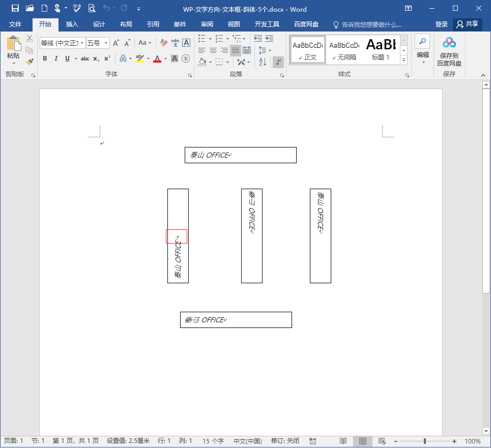Select the Format Painter brush

[x=30, y=62]
